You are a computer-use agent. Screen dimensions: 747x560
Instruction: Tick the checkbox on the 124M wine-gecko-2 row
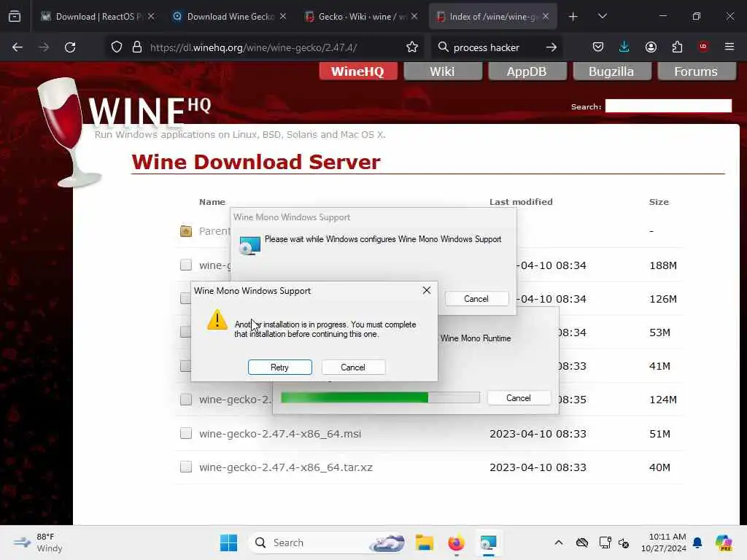pyautogui.click(x=186, y=399)
